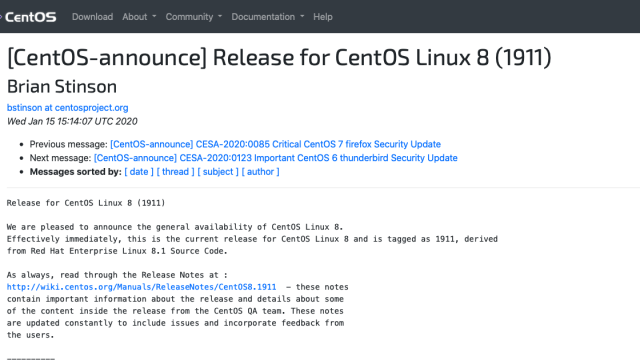Sort messages by subject
640x360 pixels.
pos(218,172)
